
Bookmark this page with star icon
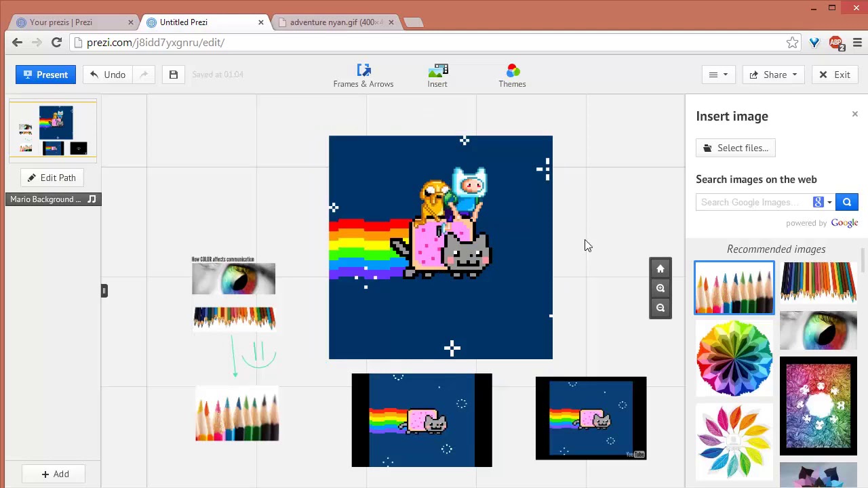[792, 43]
